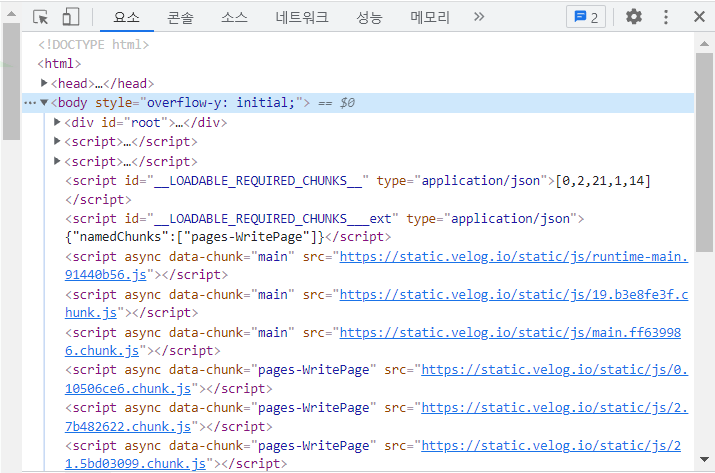Click the [0,2,21,1,14] chunk array text
Viewport: 715px width, 473px height.
tap(603, 181)
